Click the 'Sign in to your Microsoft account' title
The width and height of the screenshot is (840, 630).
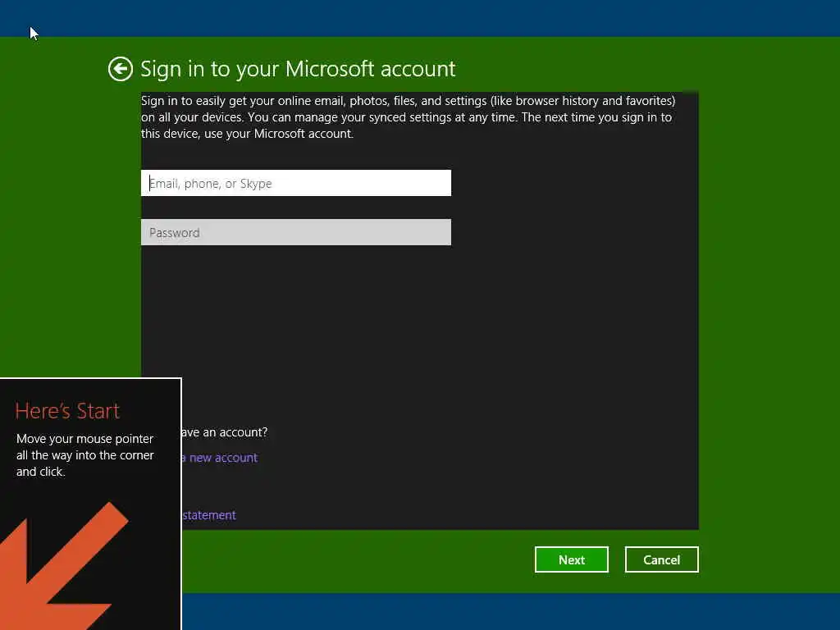298,70
